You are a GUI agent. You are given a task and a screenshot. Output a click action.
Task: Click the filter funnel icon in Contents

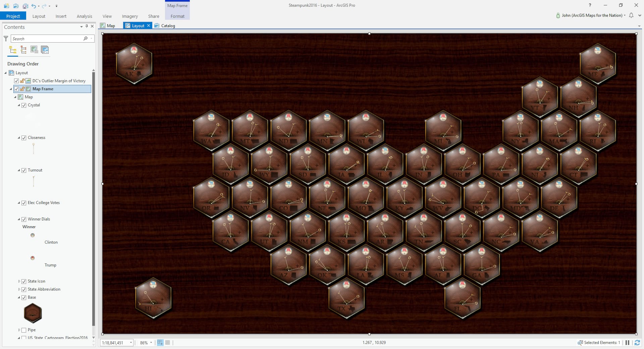point(6,39)
